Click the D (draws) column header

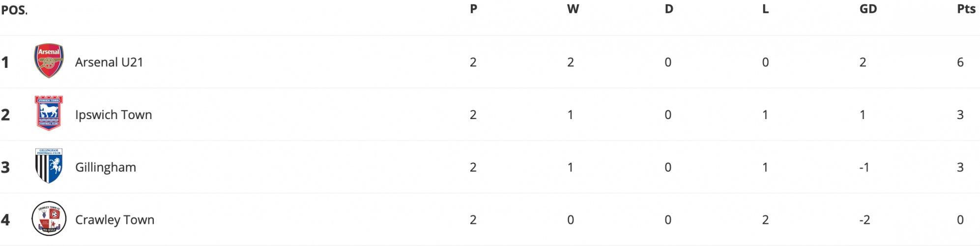point(669,9)
